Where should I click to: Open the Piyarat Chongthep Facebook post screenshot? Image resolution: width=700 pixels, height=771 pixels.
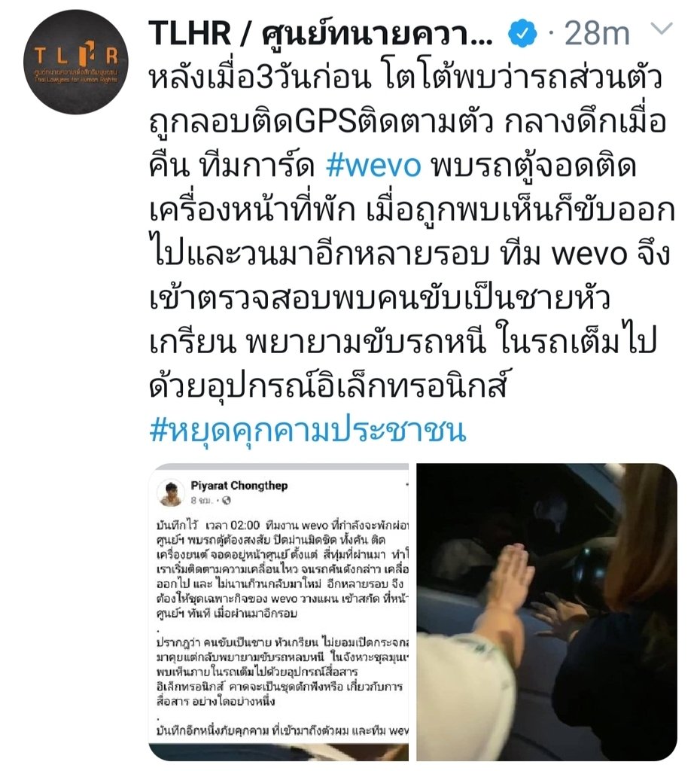coord(278,611)
